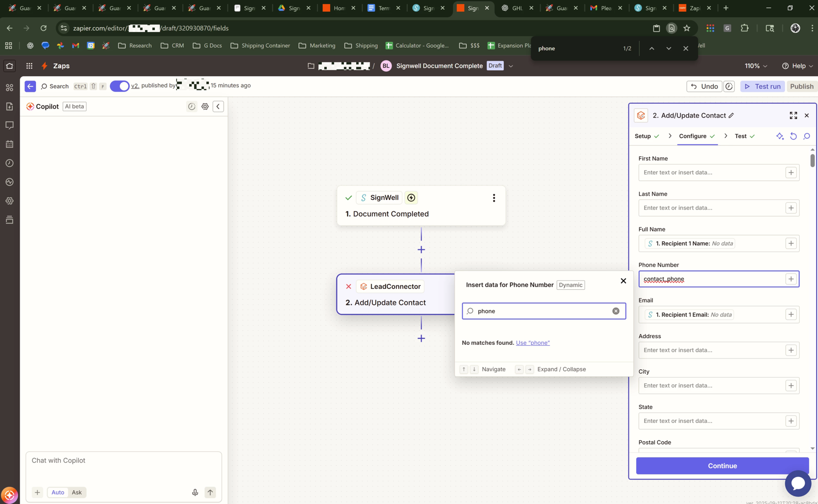Click the rename pencil icon beside Add/Update Contact
The height and width of the screenshot is (504, 818).
point(731,115)
